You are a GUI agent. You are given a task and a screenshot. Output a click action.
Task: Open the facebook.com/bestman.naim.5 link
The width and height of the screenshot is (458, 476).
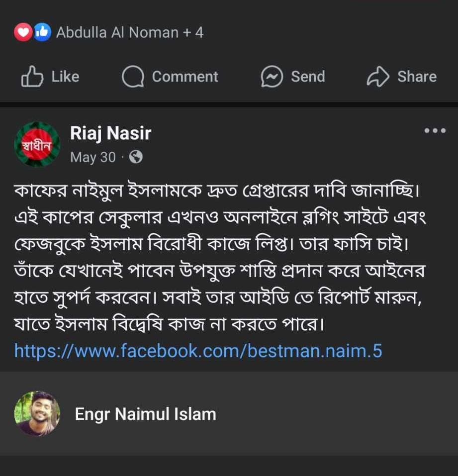198,351
